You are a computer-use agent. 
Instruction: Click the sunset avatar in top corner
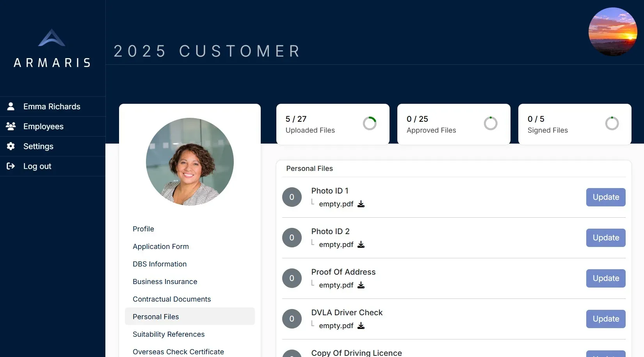(612, 32)
